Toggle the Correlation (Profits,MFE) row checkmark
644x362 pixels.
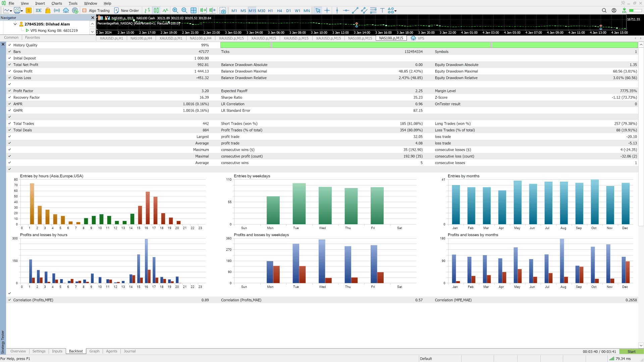(9, 300)
